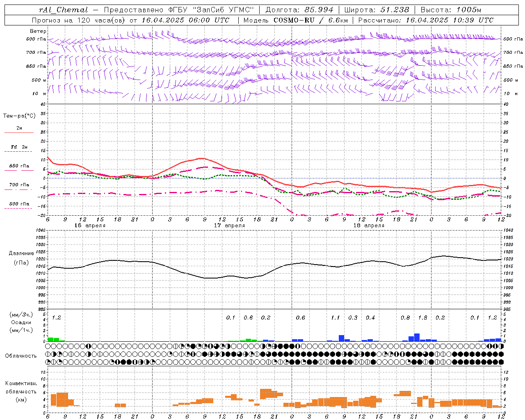The height and width of the screenshot is (420, 525).
Task: Click the station title rAl_Chemal
Action: [x=64, y=10]
